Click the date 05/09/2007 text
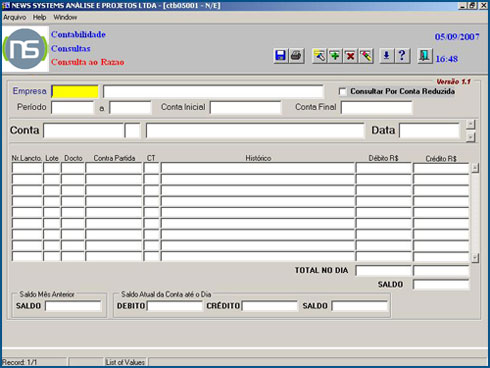The height and width of the screenshot is (368, 490). pos(457,37)
